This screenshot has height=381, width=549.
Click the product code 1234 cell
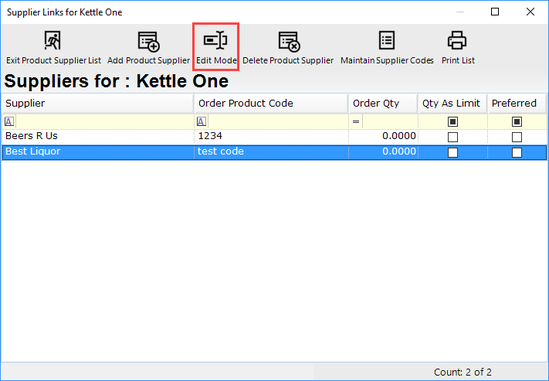coord(271,136)
